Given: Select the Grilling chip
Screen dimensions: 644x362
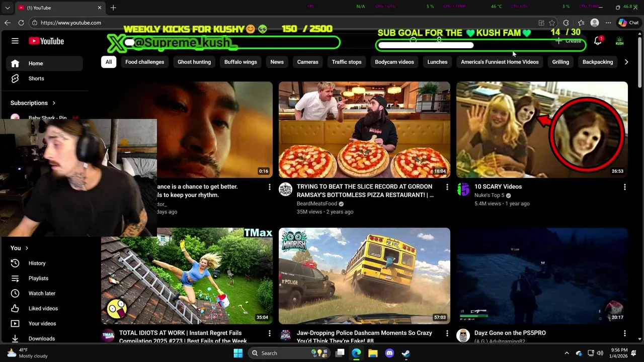Looking at the screenshot, I should click(x=560, y=62).
